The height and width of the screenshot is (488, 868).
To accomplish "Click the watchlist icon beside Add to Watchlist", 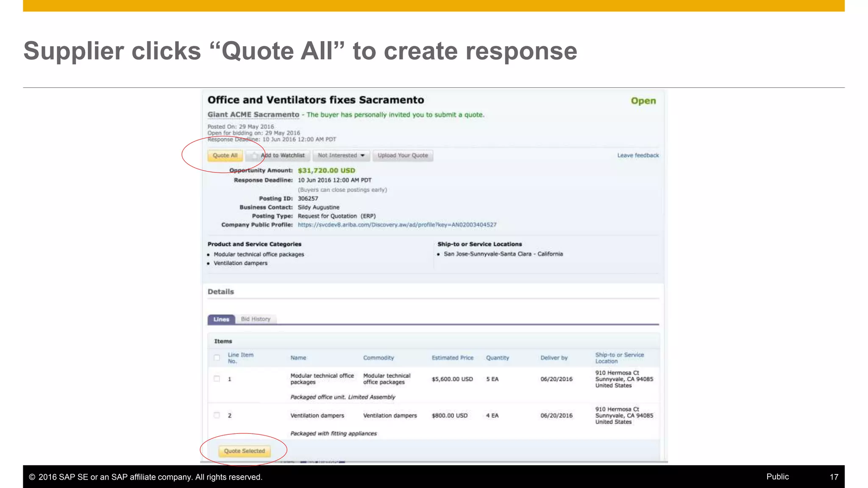I will [x=254, y=156].
